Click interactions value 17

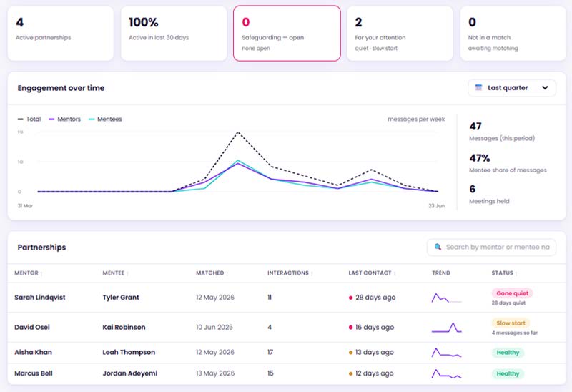point(270,352)
